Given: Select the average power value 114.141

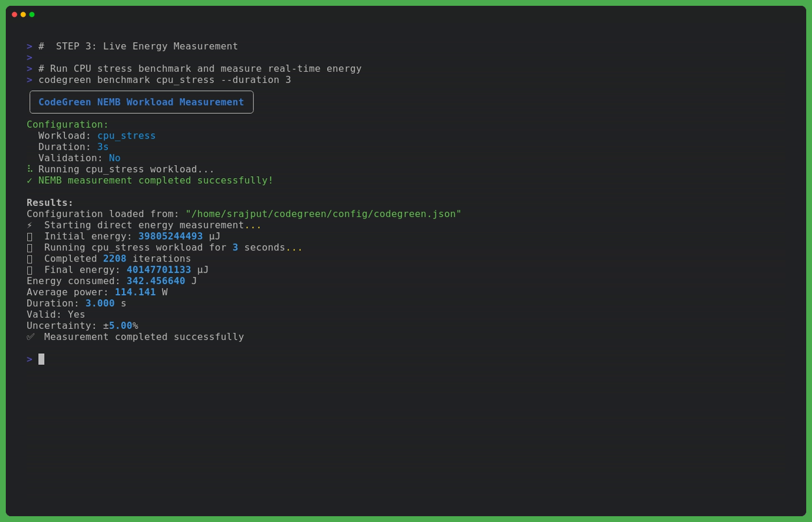Looking at the screenshot, I should coord(135,292).
